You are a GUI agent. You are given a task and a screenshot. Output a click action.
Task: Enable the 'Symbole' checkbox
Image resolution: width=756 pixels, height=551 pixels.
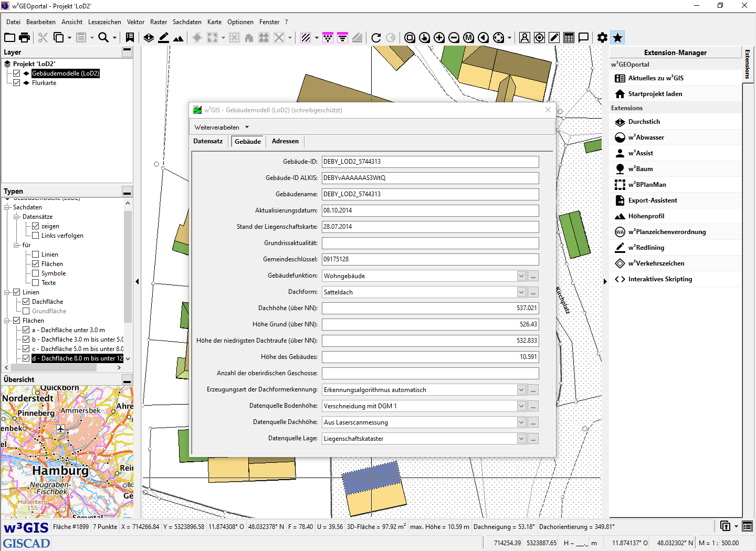(36, 273)
